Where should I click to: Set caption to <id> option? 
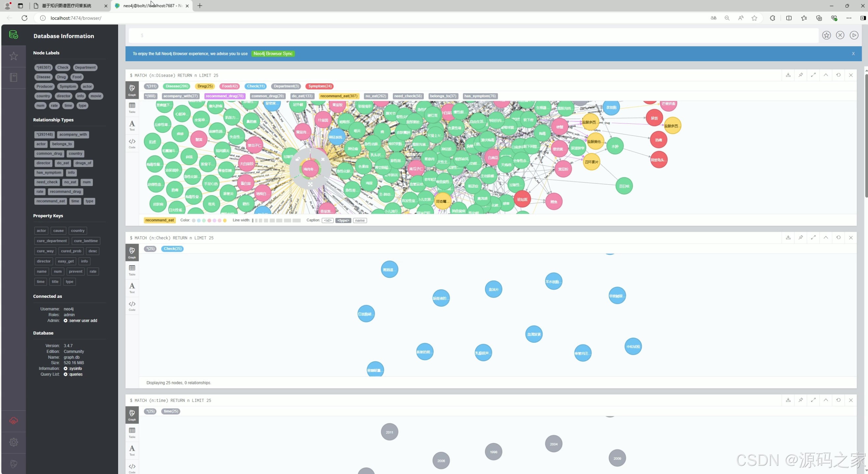pos(327,220)
